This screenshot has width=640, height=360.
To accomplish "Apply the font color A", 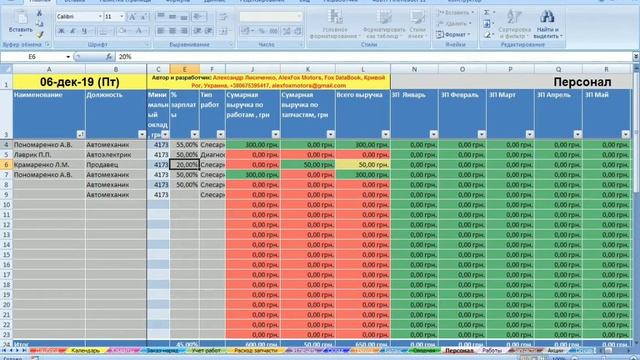I will pos(139,31).
